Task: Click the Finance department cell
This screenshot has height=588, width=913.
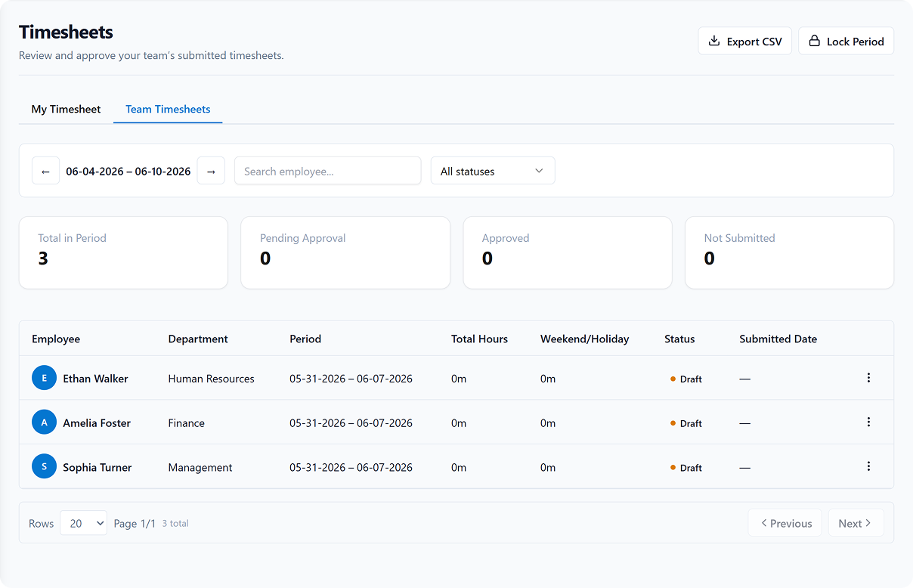Action: coord(186,423)
